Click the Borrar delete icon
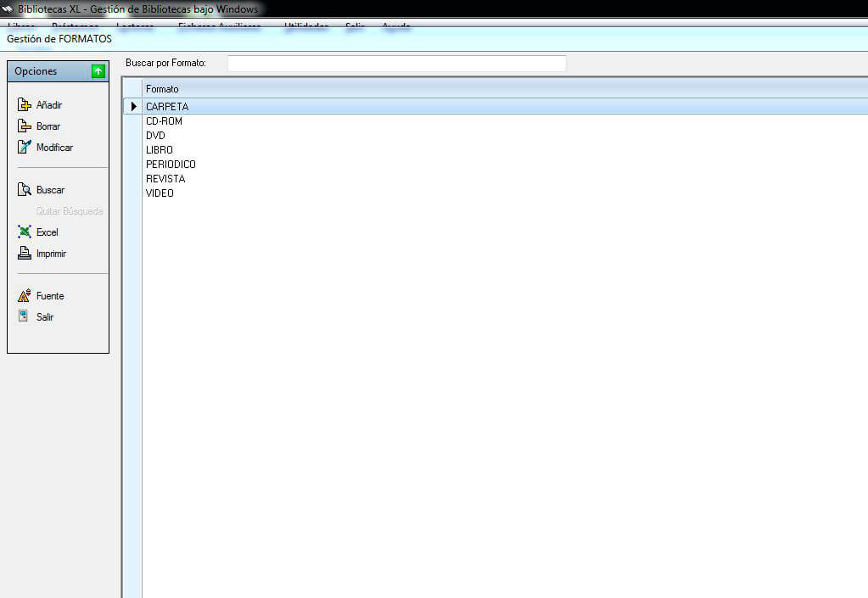Screen dimensions: 868x598 point(25,126)
